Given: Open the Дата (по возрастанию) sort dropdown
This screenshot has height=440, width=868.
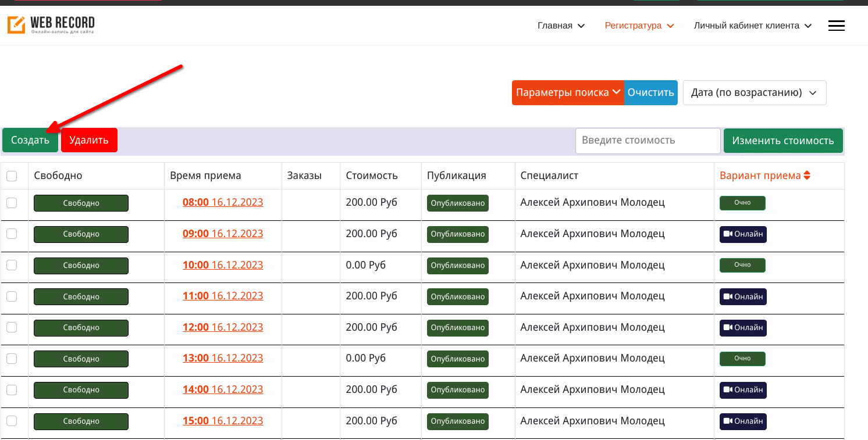Looking at the screenshot, I should (x=754, y=93).
